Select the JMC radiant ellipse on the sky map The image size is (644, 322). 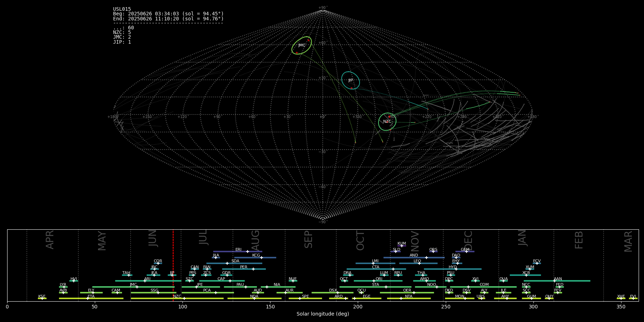point(302,45)
